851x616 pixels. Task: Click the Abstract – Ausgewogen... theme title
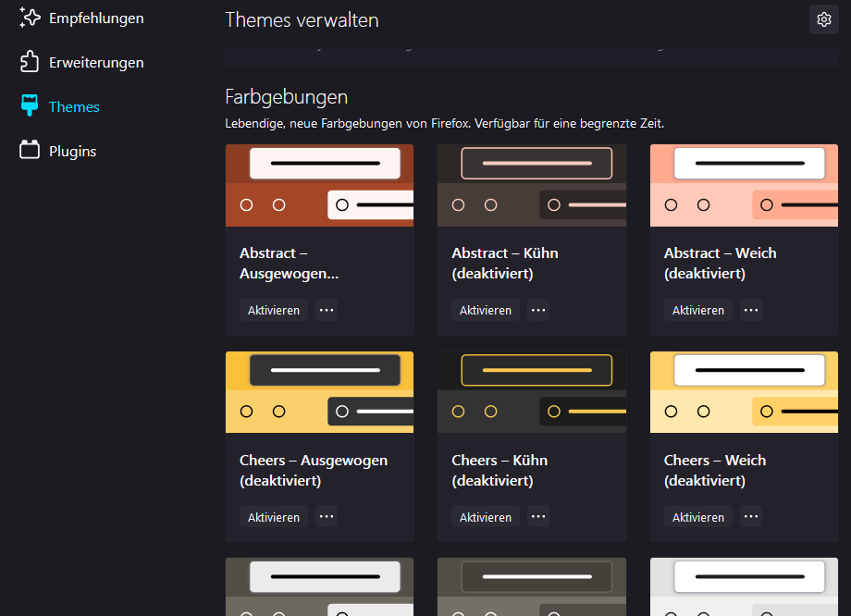(x=289, y=264)
